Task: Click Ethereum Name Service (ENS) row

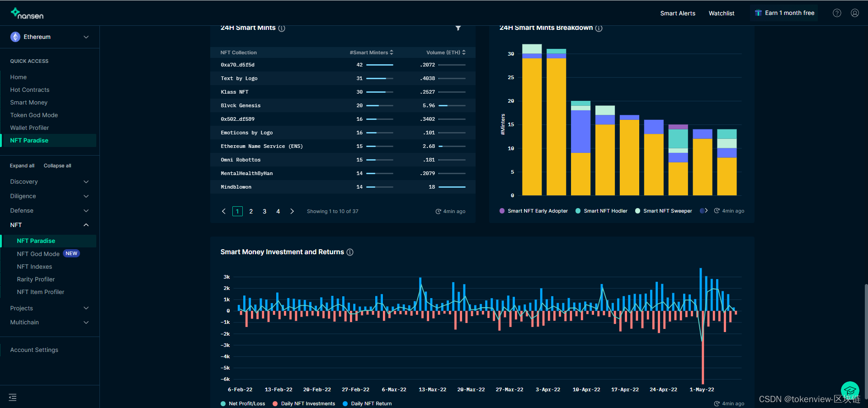Action: tap(343, 146)
